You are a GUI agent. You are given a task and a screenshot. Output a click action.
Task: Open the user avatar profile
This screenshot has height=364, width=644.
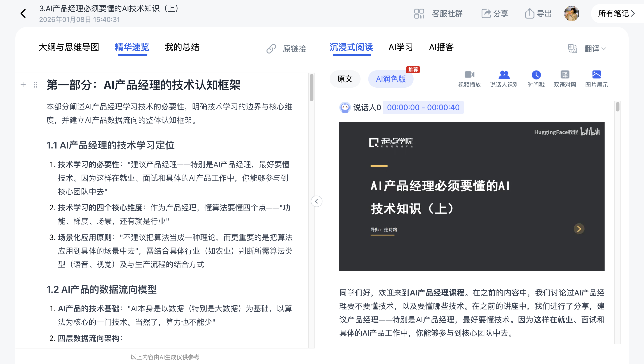click(571, 14)
